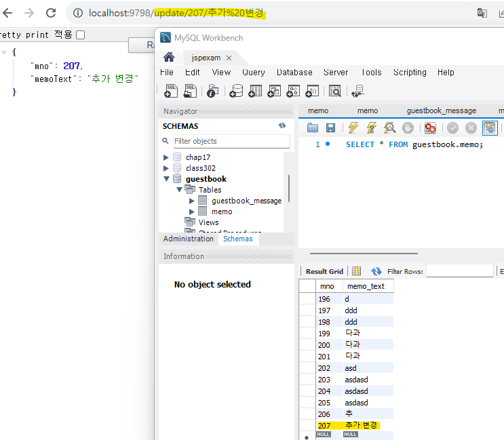Create a new stored procedure icon
The height and width of the screenshot is (440, 504).
pyautogui.click(x=293, y=91)
